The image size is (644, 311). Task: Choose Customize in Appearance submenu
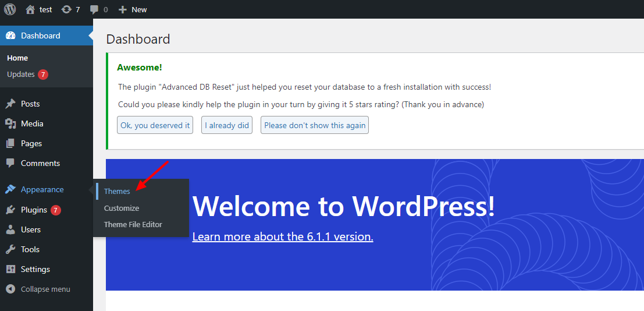(122, 208)
